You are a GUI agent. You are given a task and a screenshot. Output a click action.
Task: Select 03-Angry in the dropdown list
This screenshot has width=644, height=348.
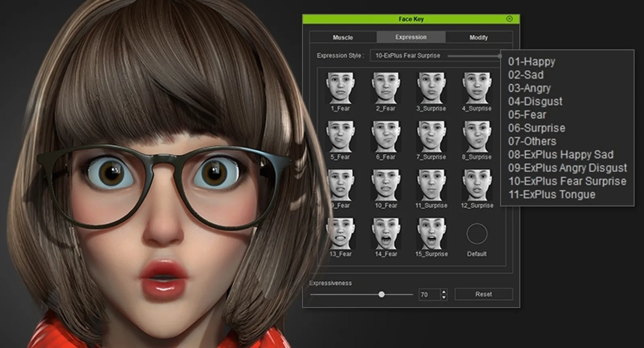pos(529,88)
